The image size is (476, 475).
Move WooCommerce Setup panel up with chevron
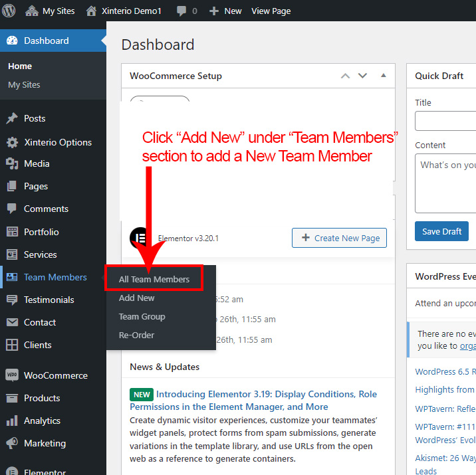coord(345,76)
